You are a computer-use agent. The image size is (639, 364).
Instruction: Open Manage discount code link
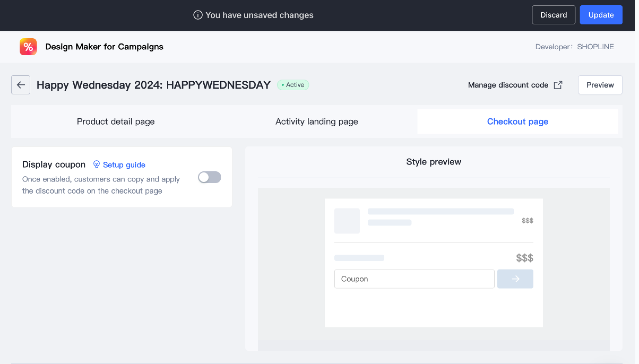(x=508, y=85)
